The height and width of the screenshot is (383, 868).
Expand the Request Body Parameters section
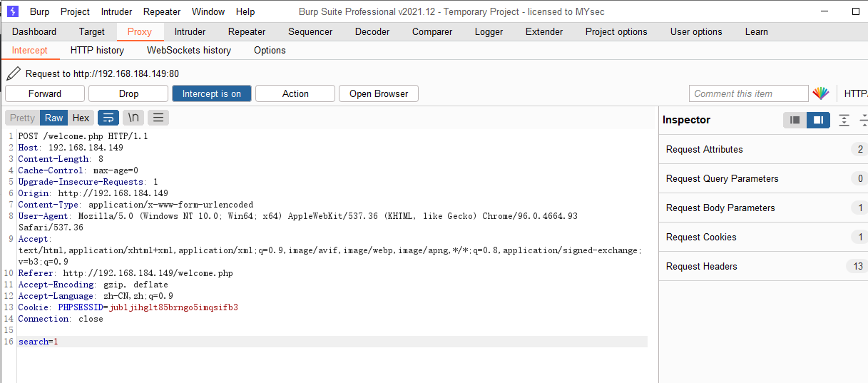pyautogui.click(x=763, y=208)
